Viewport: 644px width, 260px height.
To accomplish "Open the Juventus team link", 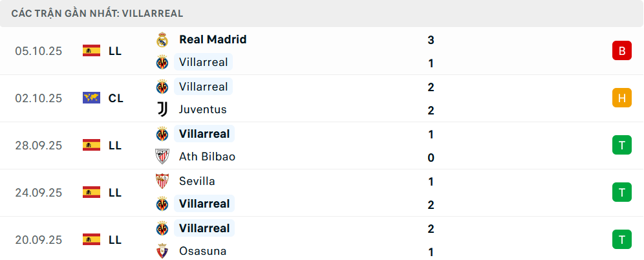I will pyautogui.click(x=202, y=109).
